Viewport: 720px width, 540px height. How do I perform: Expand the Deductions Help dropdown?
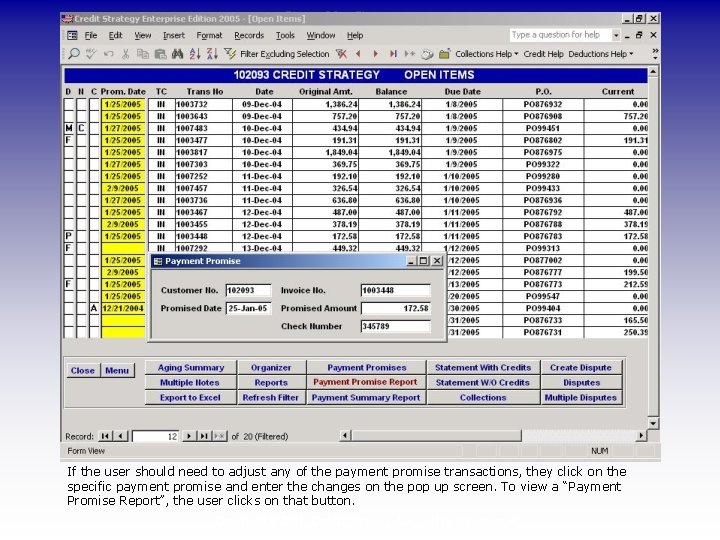click(631, 54)
